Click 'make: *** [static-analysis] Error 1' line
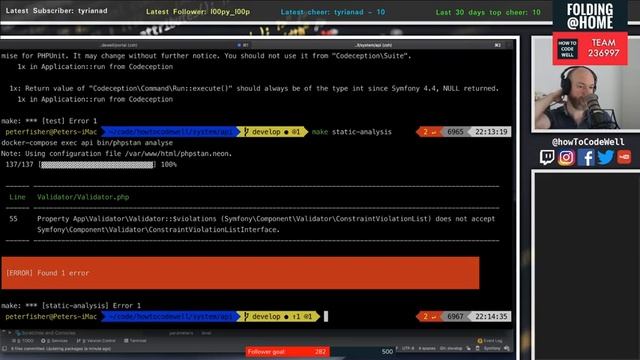 pos(71,305)
